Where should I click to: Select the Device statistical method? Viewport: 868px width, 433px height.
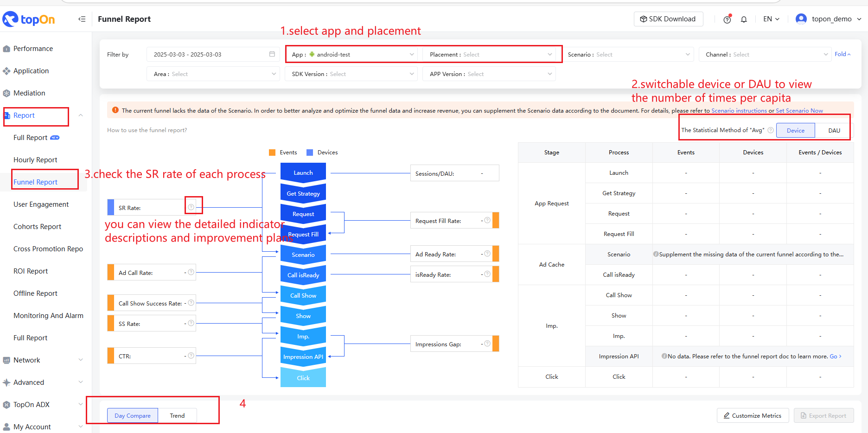796,130
